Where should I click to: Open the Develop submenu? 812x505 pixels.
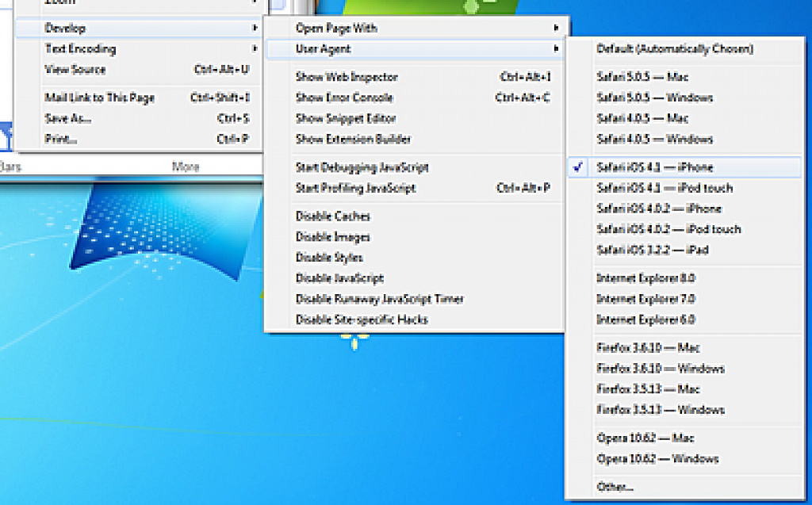138,28
